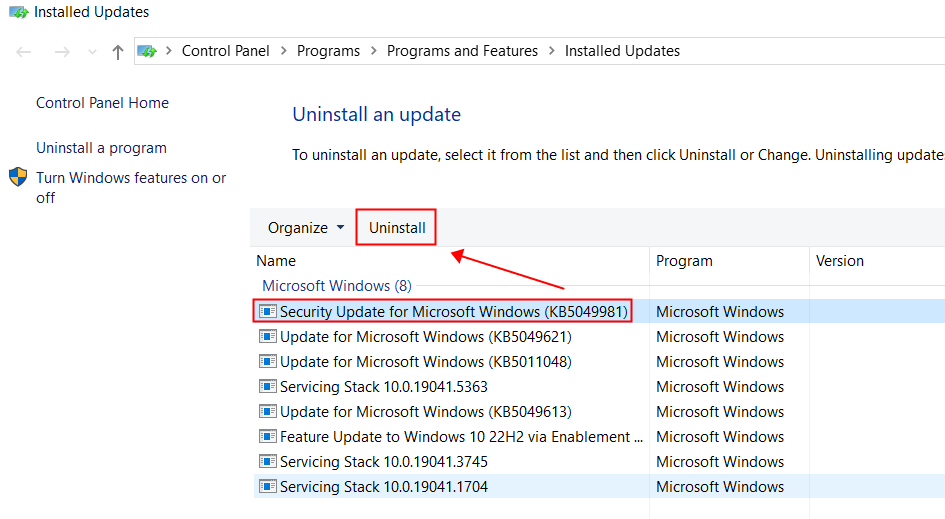Click the icon of Security Update KB5049981

(268, 312)
